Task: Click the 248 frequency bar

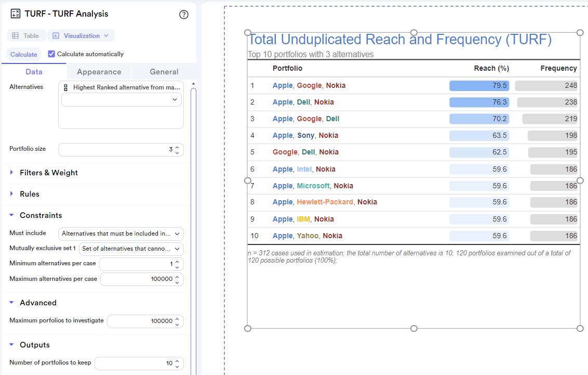Action: 546,86
